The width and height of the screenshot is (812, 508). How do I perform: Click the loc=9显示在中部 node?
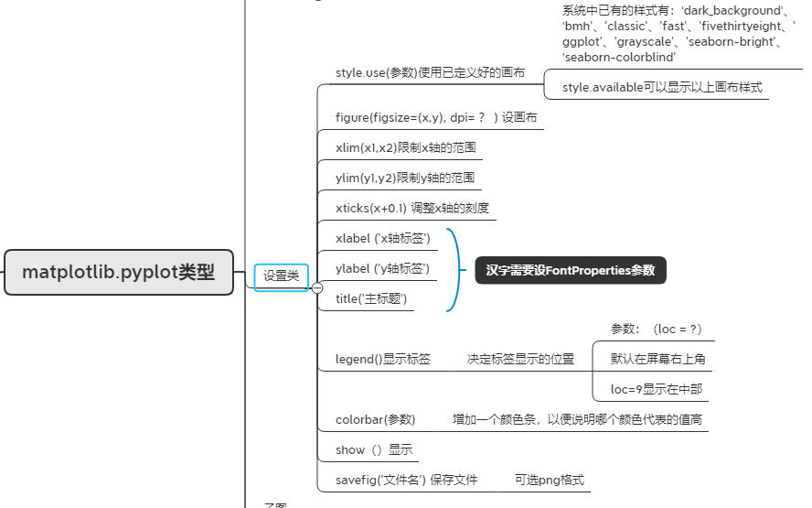657,389
